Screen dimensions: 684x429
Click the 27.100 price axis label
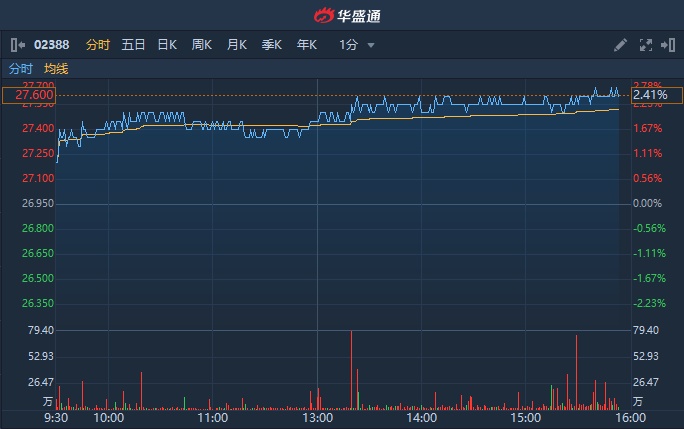pos(38,178)
